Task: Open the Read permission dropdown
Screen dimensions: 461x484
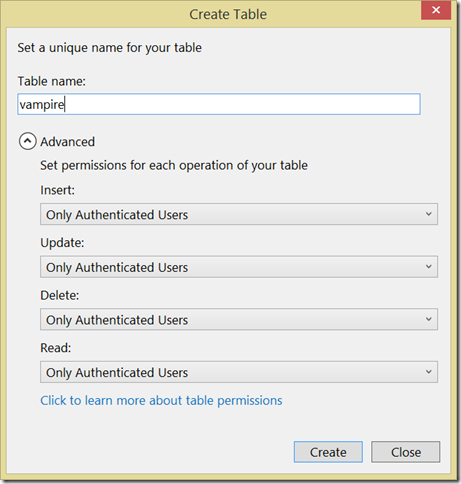Action: point(239,372)
